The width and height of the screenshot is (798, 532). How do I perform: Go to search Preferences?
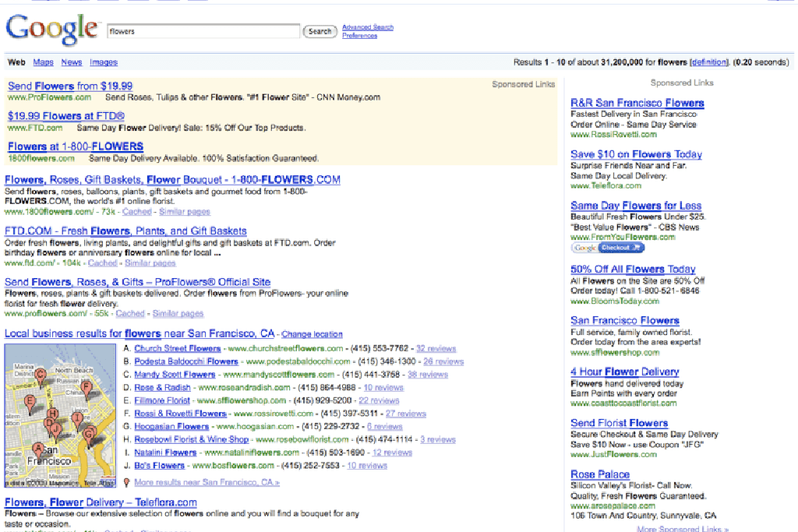[359, 36]
